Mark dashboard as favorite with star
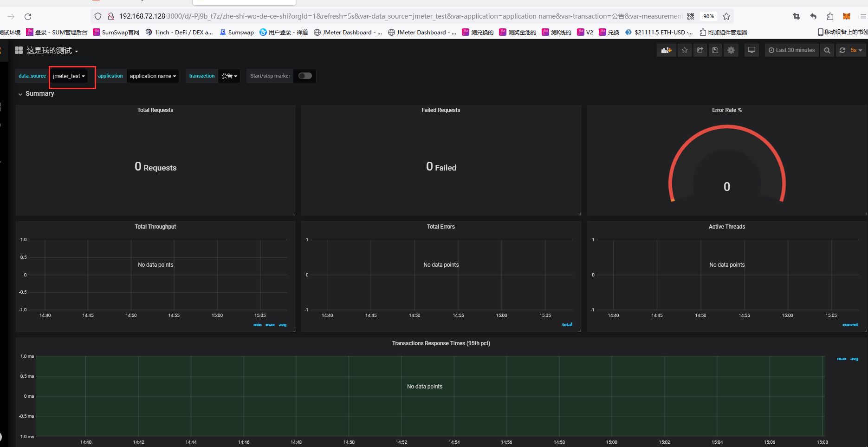 pyautogui.click(x=685, y=50)
